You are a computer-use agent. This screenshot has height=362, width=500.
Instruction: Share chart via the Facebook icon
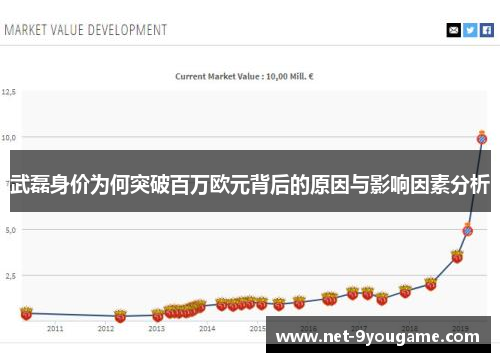(x=487, y=30)
